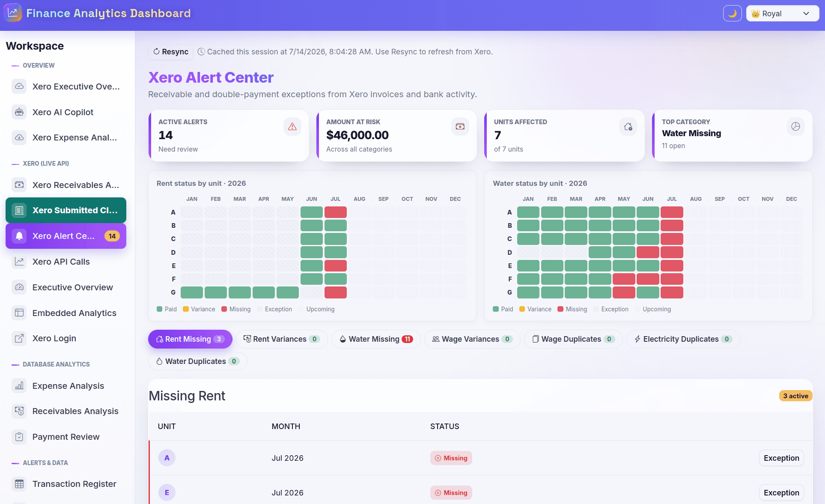
Task: Open Embedded Analytics layout icon
Action: (x=19, y=313)
